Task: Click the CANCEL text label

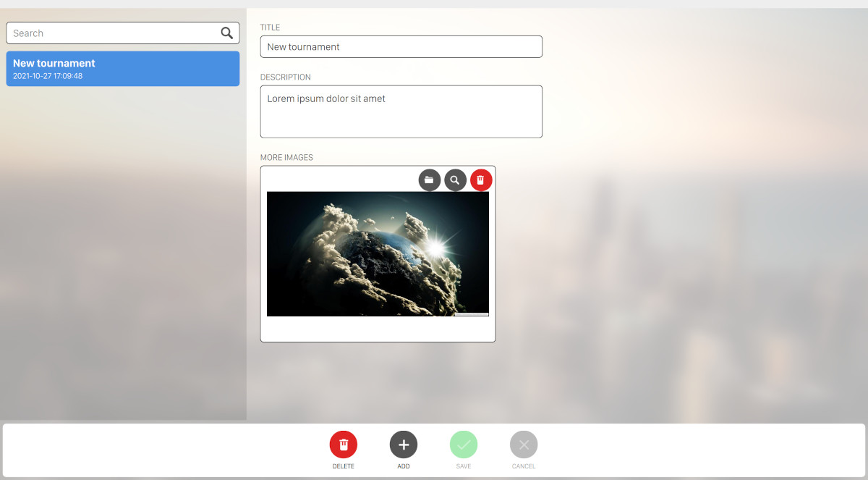Action: tap(524, 466)
